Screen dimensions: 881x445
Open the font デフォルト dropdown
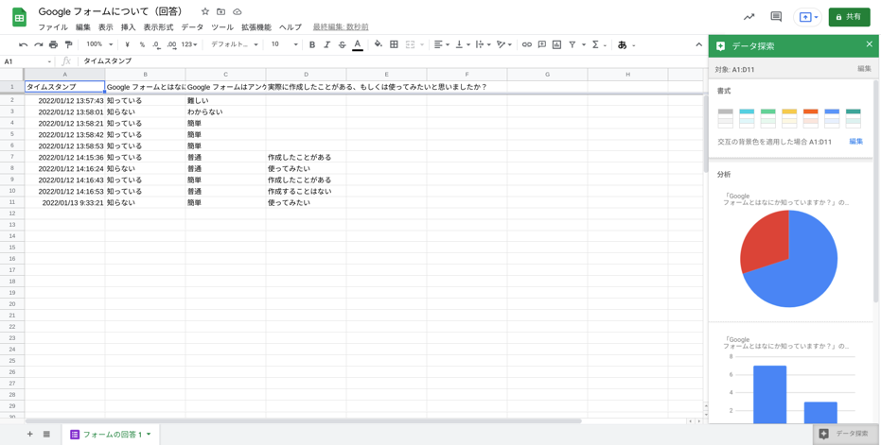click(x=234, y=44)
